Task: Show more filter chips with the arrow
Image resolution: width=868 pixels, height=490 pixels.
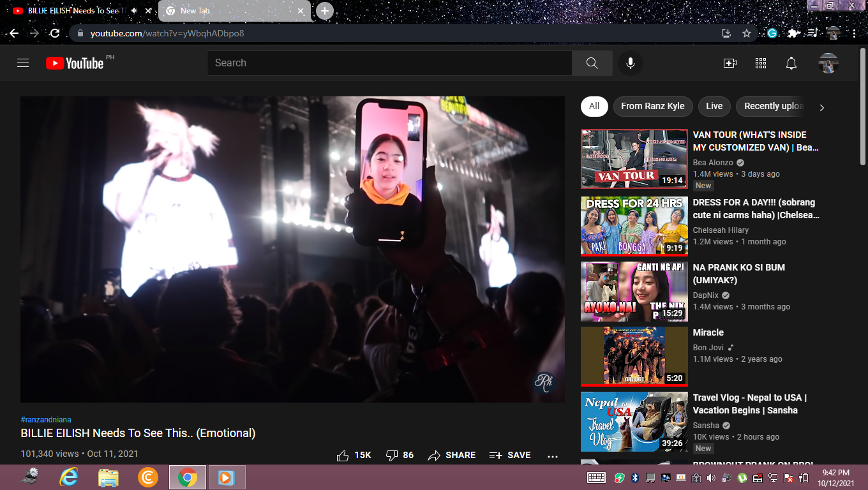Action: pos(821,107)
